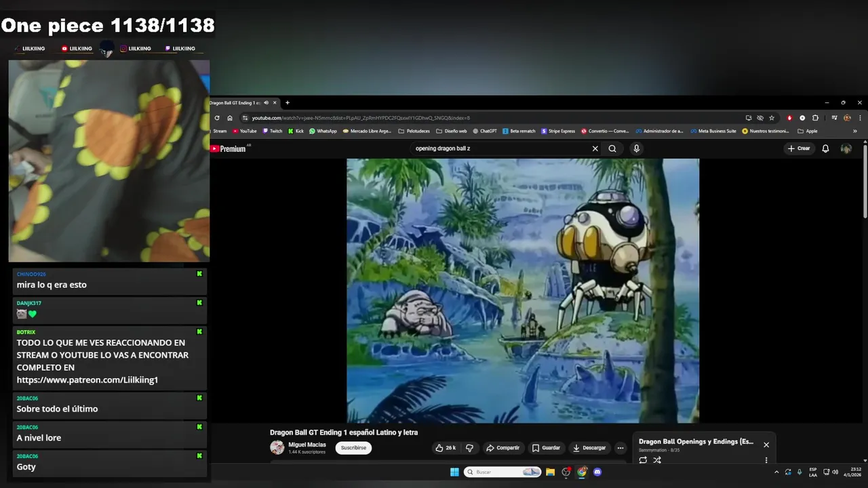Image resolution: width=868 pixels, height=488 pixels.
Task: Open YouTube notifications bell
Action: tap(825, 148)
